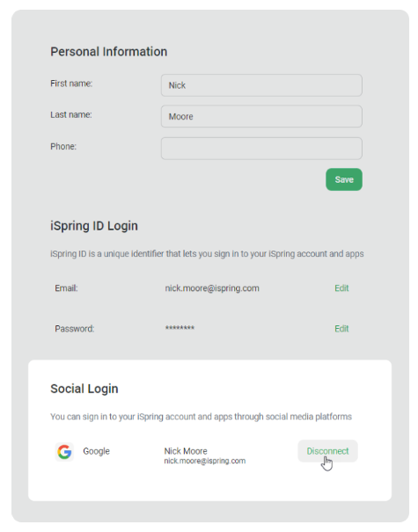Click the First name label
Screen dimensions: 418x532
pyautogui.click(x=71, y=84)
